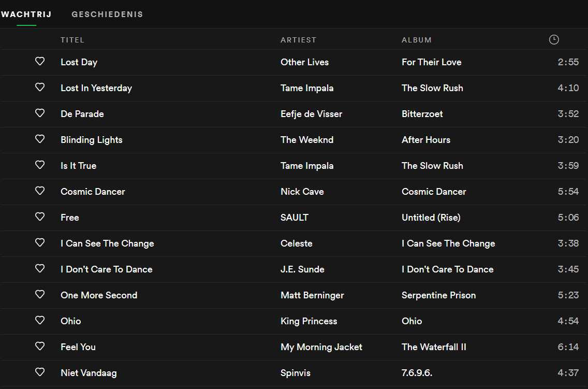Open album For Their Love

click(432, 62)
